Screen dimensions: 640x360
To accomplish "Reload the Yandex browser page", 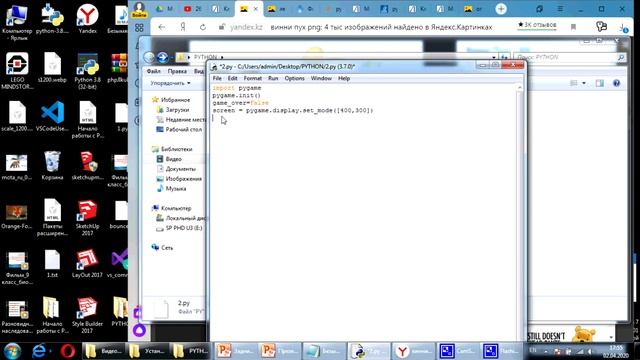I will coord(203,27).
